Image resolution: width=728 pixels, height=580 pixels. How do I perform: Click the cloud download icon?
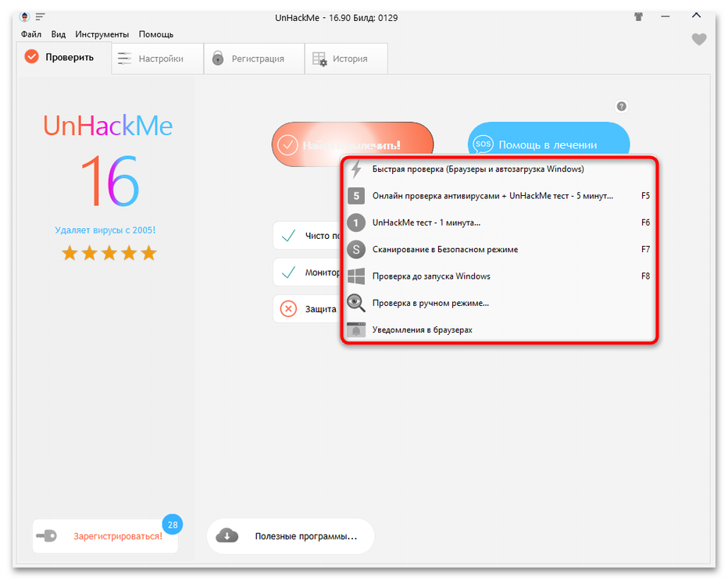pos(227,536)
